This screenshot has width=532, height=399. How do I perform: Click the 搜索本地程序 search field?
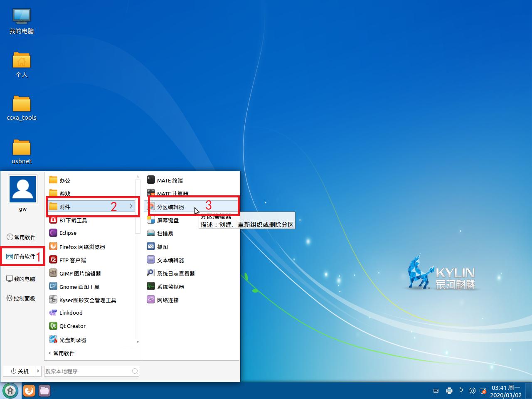point(87,371)
